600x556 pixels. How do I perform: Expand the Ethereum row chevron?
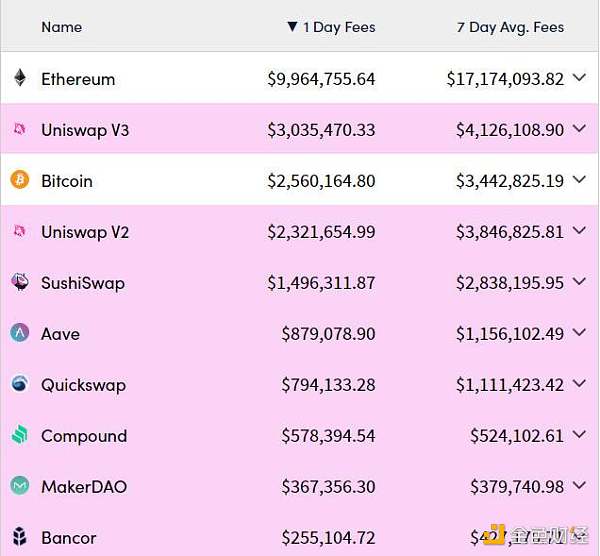tap(580, 78)
